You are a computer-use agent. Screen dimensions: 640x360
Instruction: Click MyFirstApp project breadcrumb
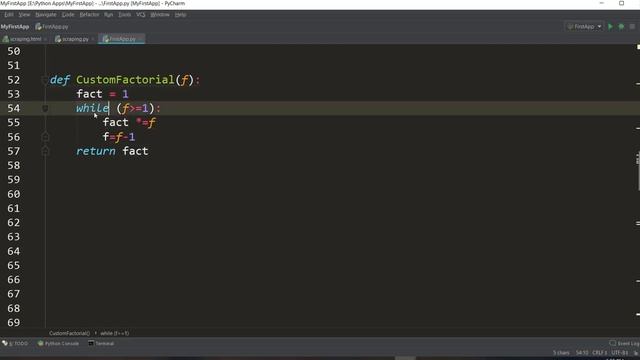click(15, 27)
